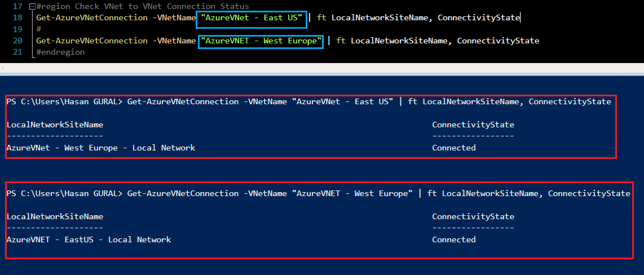Image resolution: width=644 pixels, height=275 pixels.
Task: Collapse the region block at line 17
Action: pos(33,7)
